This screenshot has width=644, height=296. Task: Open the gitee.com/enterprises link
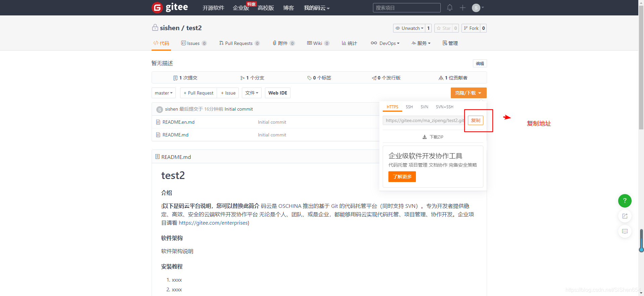(x=213, y=223)
